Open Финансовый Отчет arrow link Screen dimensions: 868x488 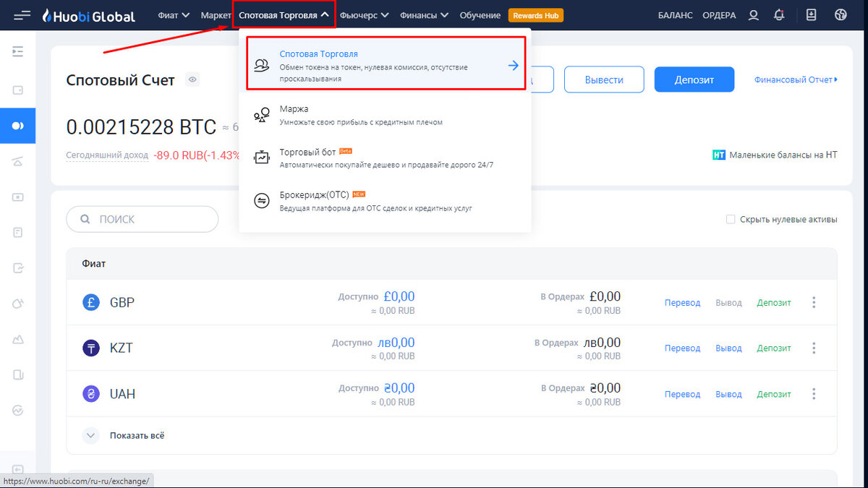796,80
